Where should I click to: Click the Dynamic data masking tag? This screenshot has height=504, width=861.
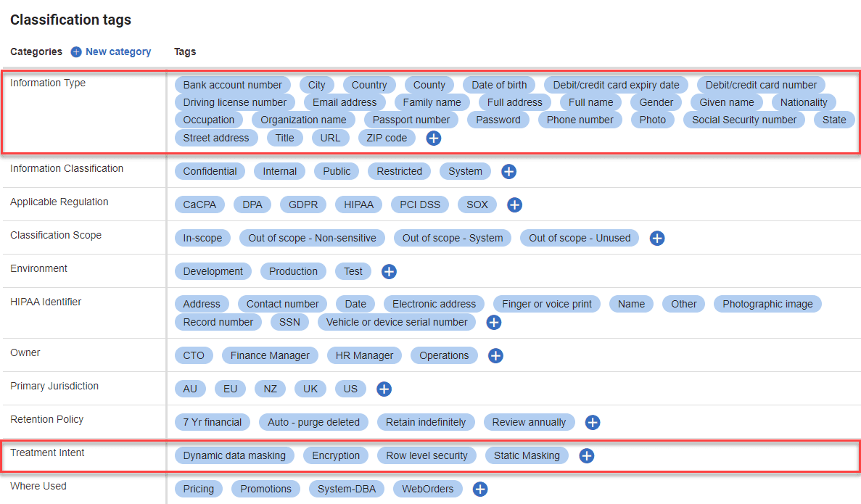click(x=234, y=455)
